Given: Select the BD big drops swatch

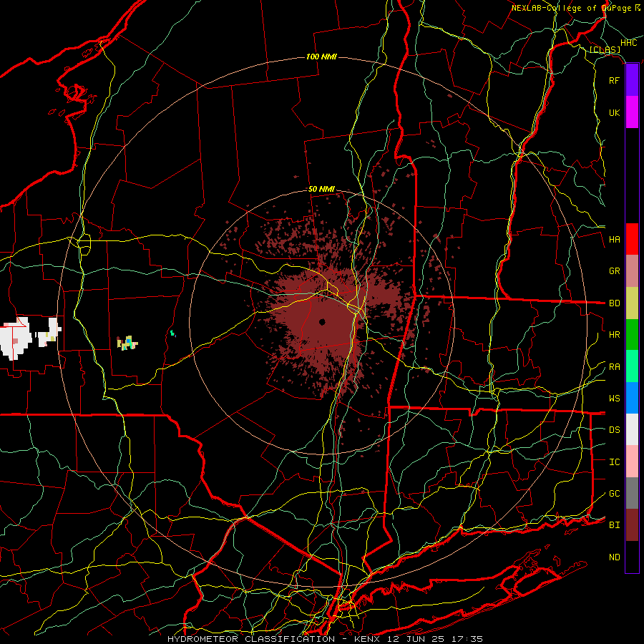Looking at the screenshot, I should [x=632, y=303].
